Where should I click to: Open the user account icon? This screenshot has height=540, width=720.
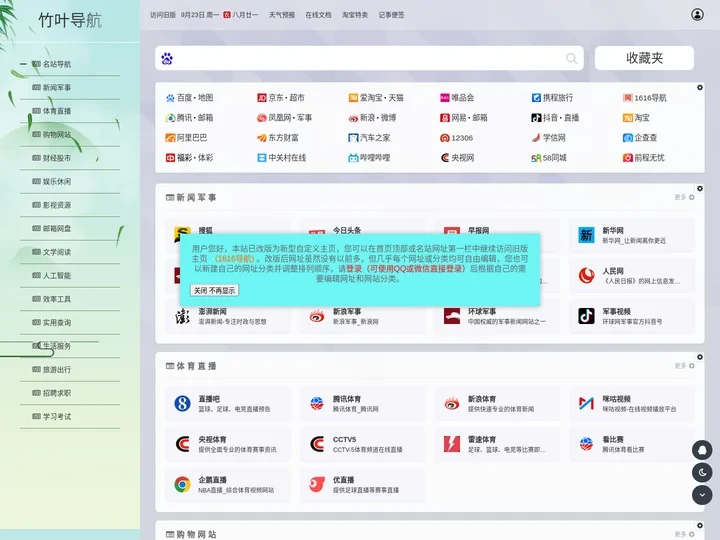(697, 15)
